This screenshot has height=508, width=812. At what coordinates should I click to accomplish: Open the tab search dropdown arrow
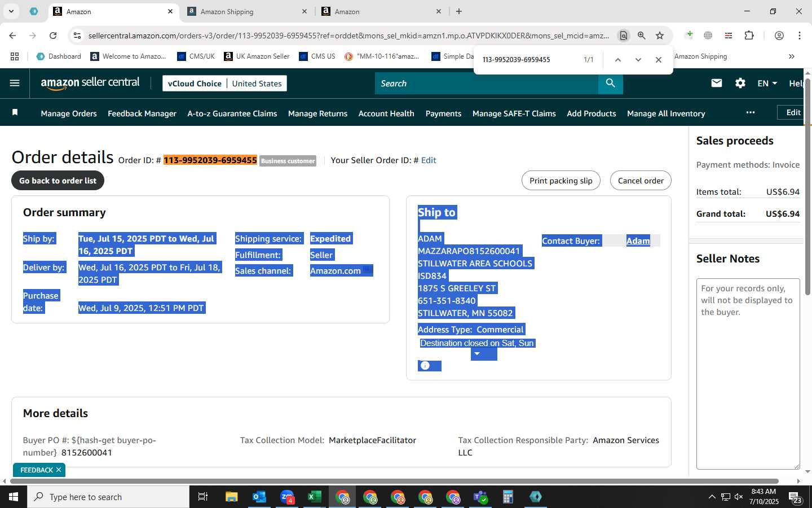(11, 11)
